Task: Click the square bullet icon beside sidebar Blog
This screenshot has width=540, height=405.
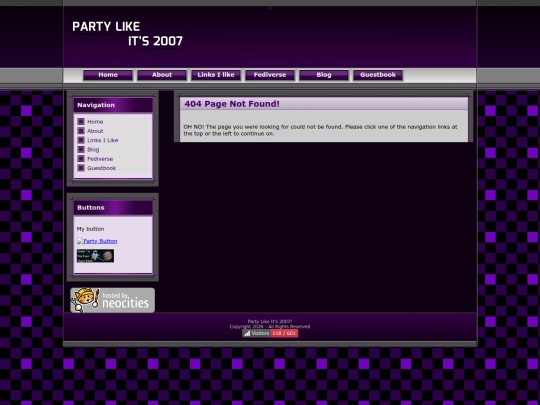Action: click(x=81, y=149)
